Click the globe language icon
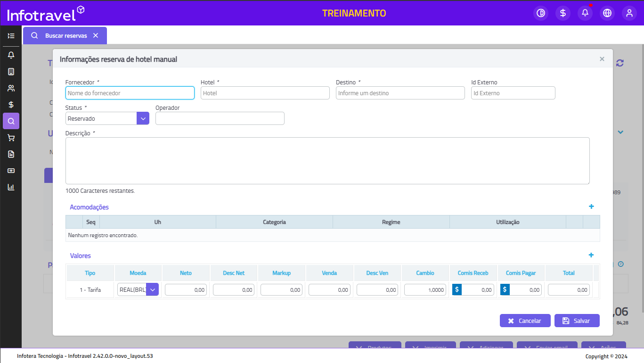The height and width of the screenshot is (363, 644). coord(607,13)
